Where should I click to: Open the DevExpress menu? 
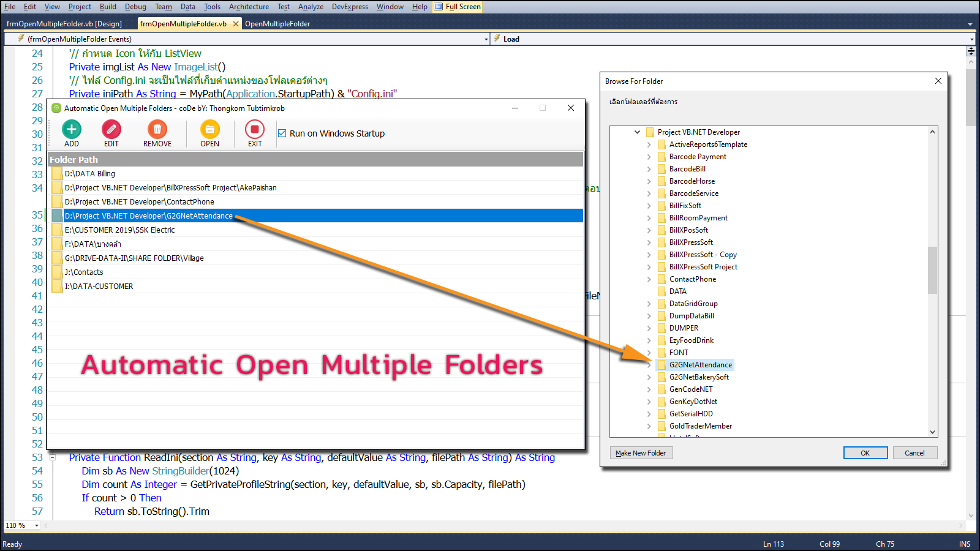[x=350, y=7]
